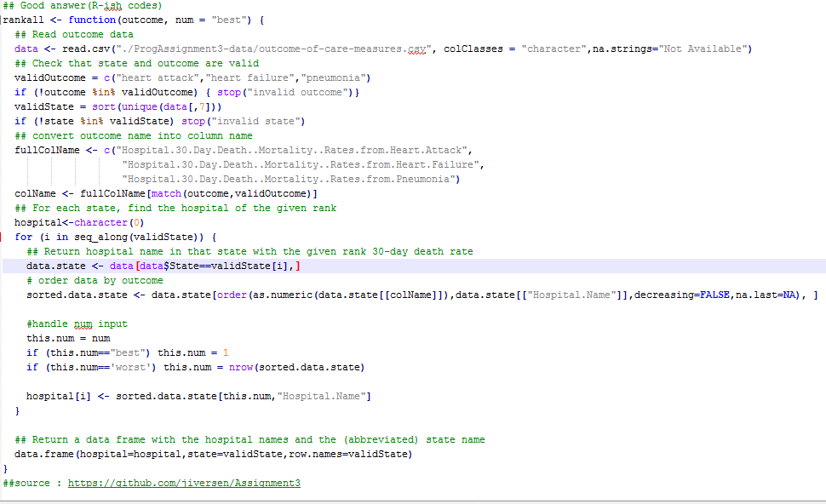826x504 pixels.
Task: Click the string "invalid state"
Action: click(x=258, y=121)
